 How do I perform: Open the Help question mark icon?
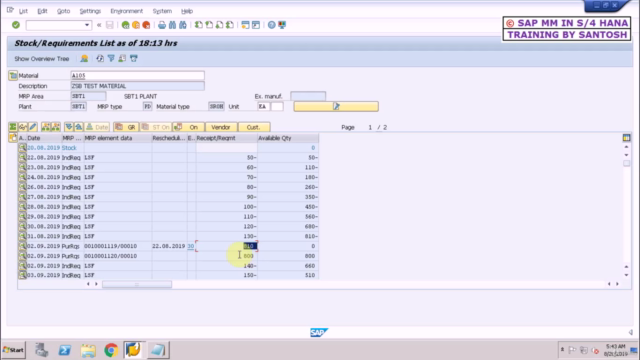(271, 25)
